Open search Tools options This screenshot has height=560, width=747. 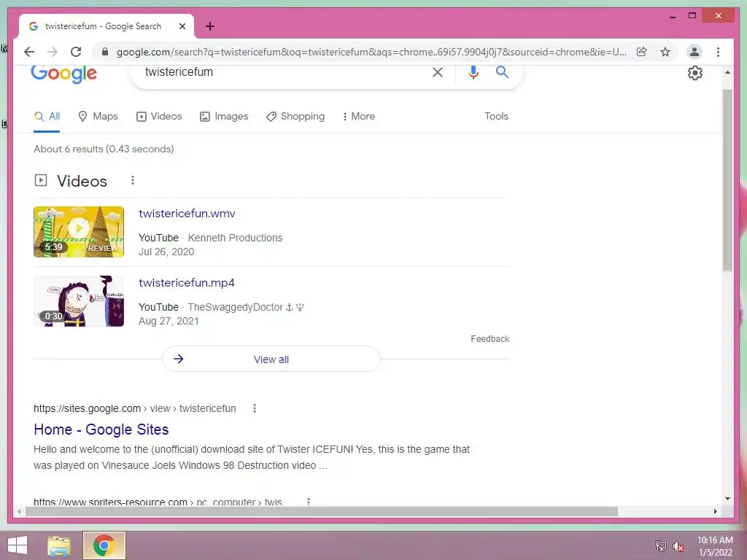496,116
